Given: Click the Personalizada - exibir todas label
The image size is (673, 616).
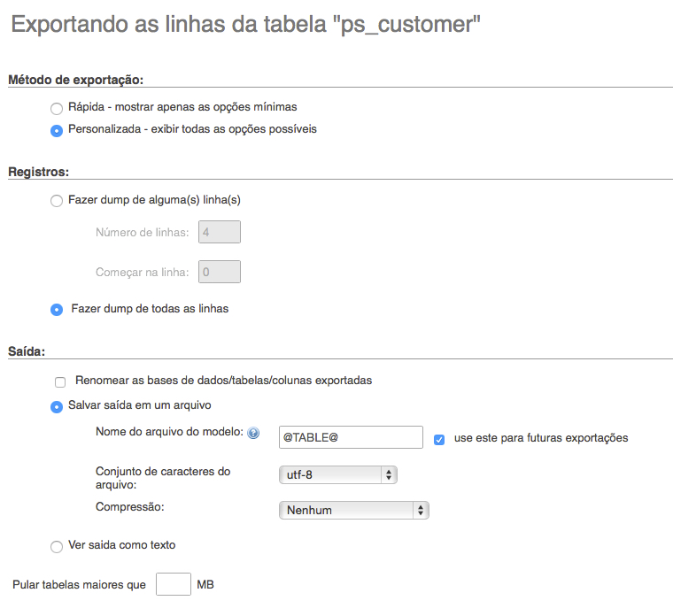Looking at the screenshot, I should tap(192, 129).
